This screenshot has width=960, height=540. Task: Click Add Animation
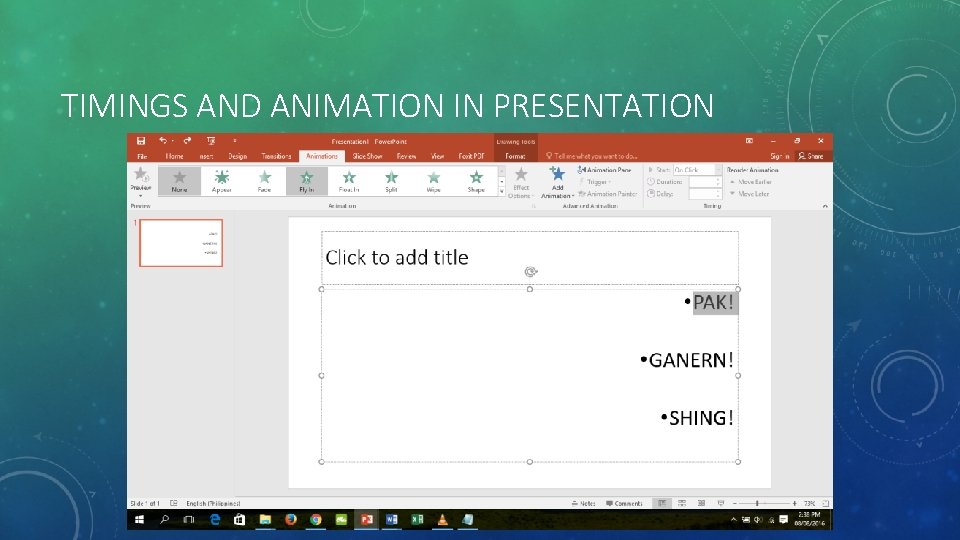click(x=557, y=182)
